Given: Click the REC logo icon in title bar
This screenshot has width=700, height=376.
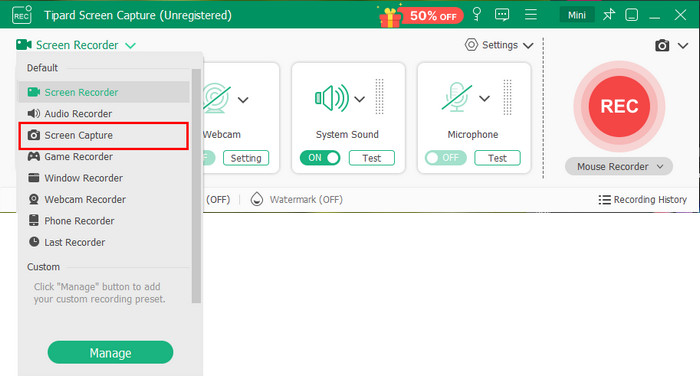Looking at the screenshot, I should tap(22, 15).
